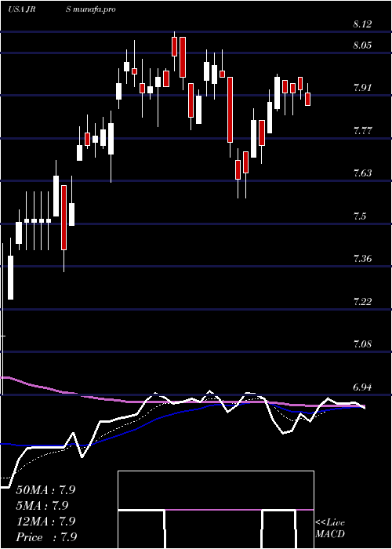Click the 12MA : 7.9 legend text
Screen dimensions: 392x549
45,522
